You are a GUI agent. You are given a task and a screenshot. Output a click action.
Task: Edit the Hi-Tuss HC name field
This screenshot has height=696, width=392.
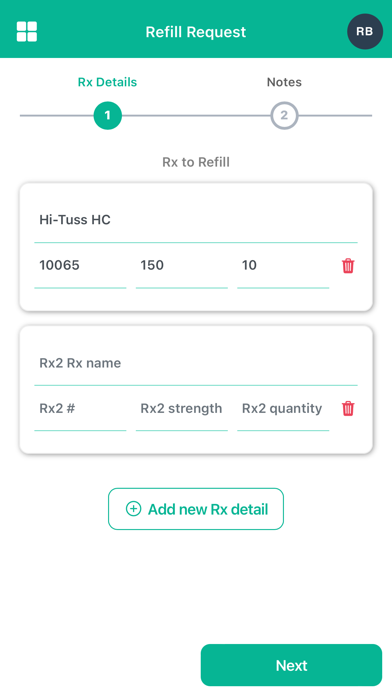pos(196,220)
